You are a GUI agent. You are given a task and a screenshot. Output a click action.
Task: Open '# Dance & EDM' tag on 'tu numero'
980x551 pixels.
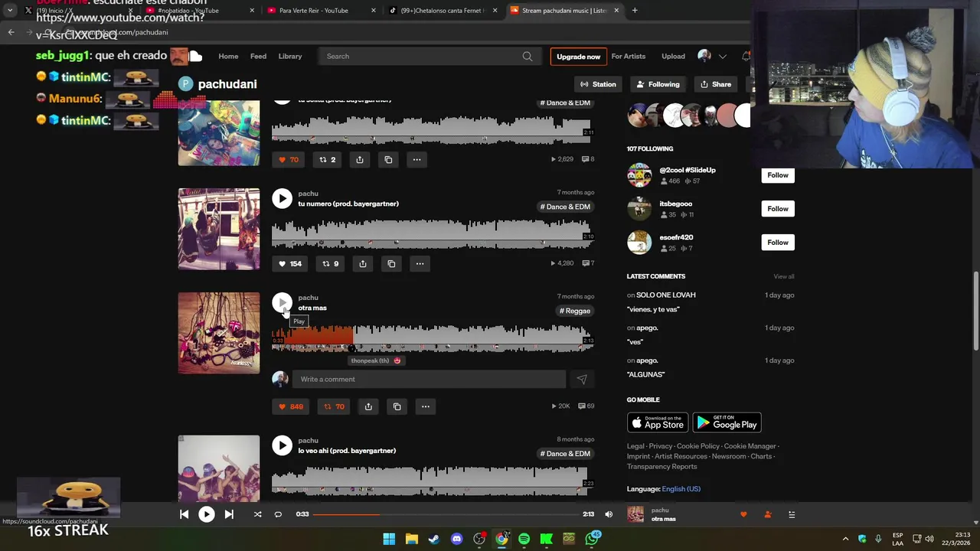565,207
